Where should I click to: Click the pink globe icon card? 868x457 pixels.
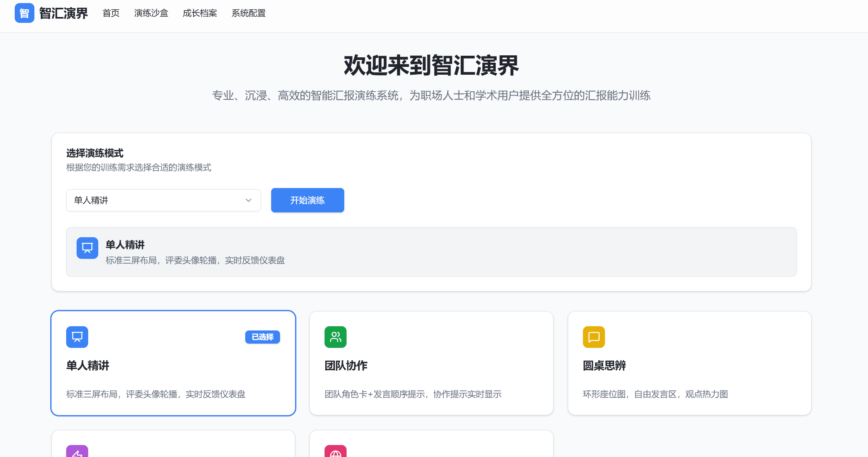(x=335, y=452)
